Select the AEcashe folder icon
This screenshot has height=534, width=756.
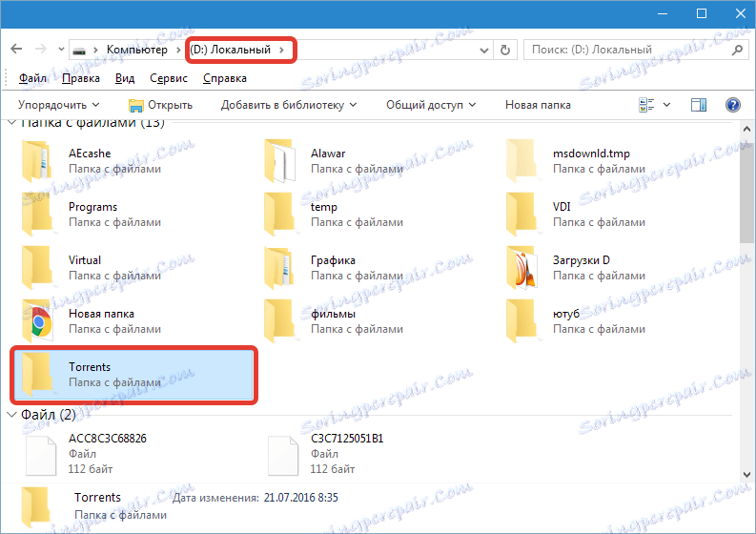pyautogui.click(x=36, y=161)
